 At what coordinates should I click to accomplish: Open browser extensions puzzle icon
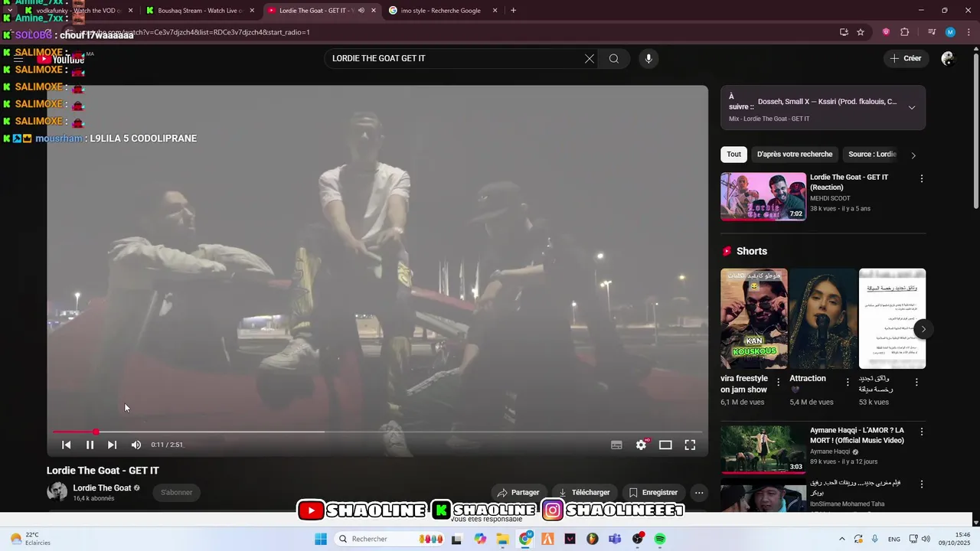(904, 32)
